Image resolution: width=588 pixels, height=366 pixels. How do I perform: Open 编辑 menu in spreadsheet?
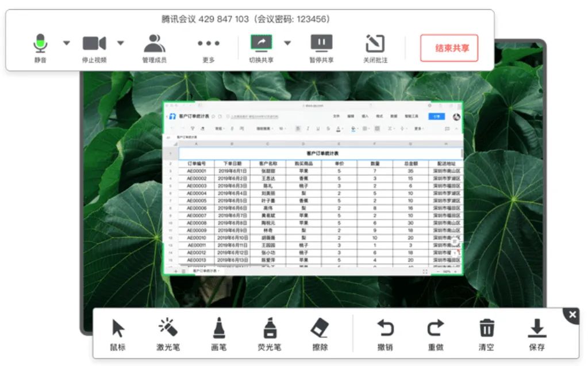351,116
